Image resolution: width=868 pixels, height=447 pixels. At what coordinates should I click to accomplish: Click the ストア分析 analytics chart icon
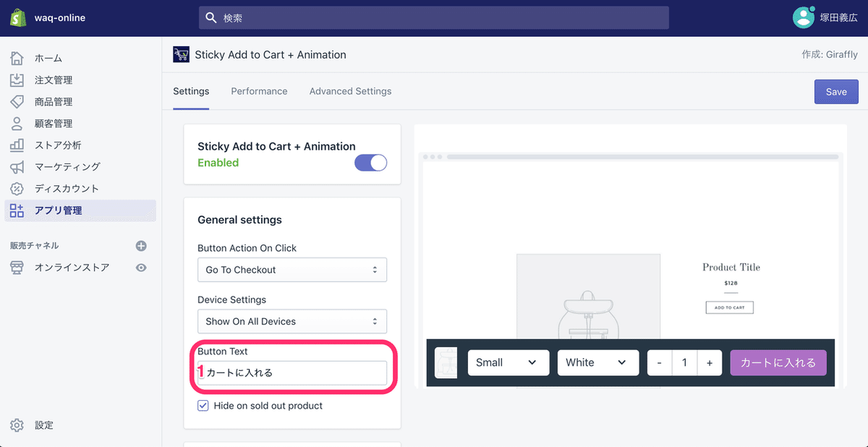(x=17, y=145)
